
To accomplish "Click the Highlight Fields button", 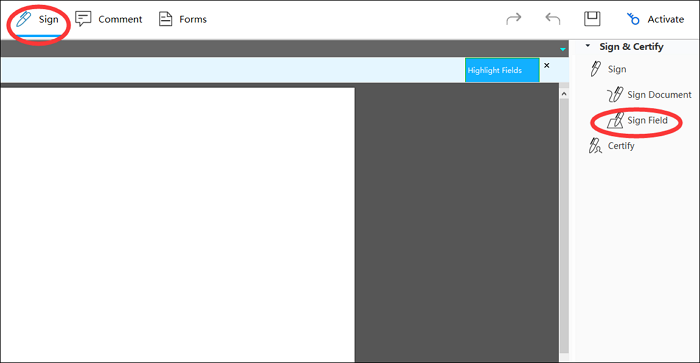I will point(502,70).
